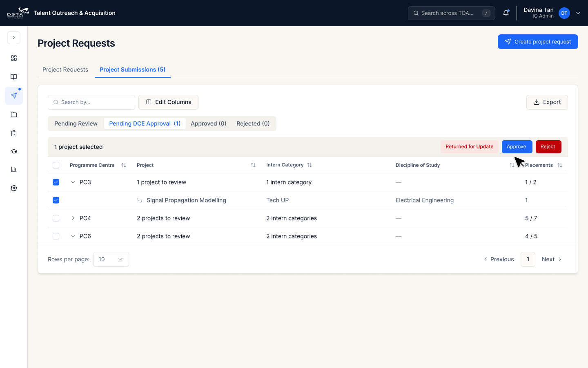Click the DSTA logo in the header

click(x=18, y=13)
